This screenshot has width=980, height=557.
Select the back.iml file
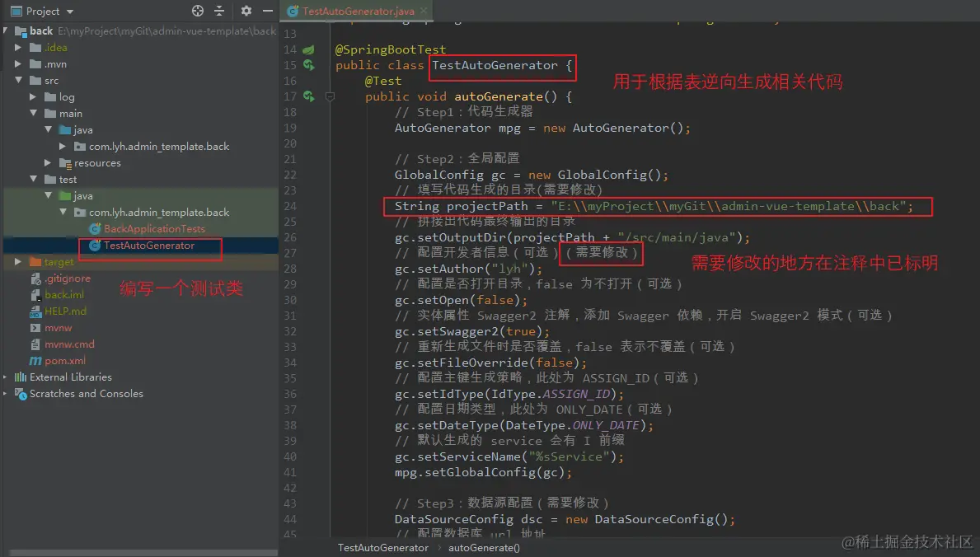pyautogui.click(x=63, y=294)
